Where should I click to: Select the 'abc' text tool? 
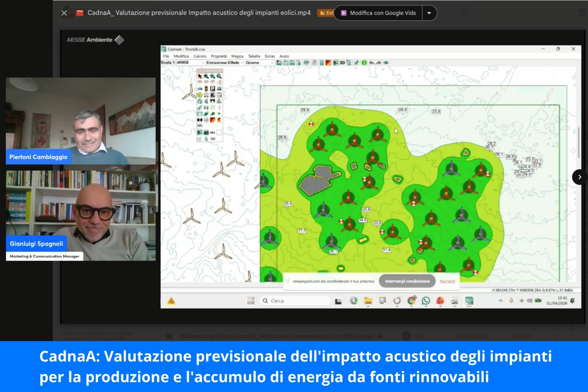click(x=213, y=132)
